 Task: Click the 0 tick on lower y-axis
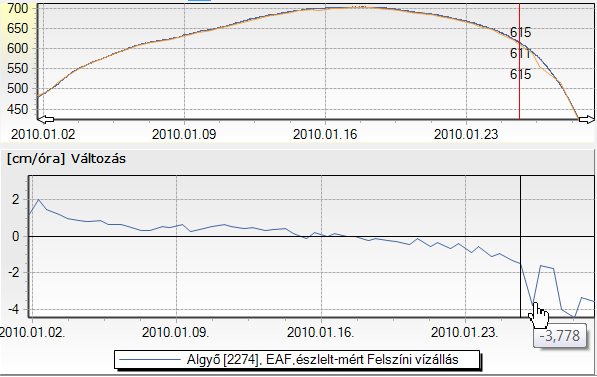[15, 236]
